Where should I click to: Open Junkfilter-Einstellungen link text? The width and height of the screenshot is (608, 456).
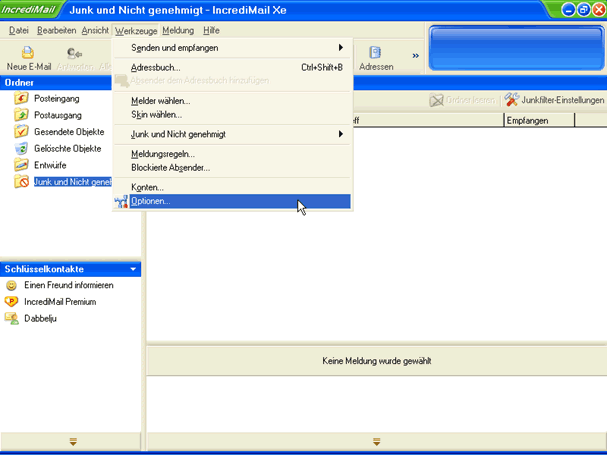pyautogui.click(x=563, y=100)
